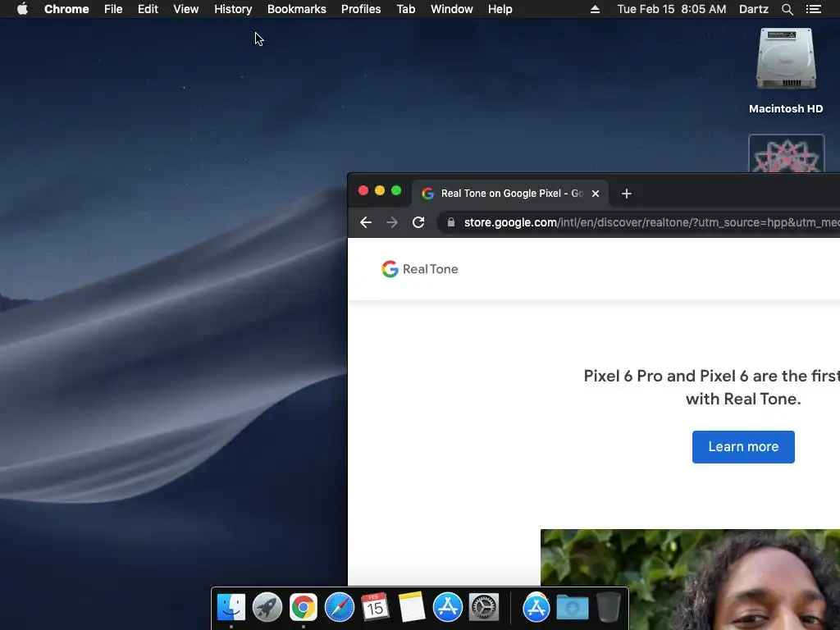Open the Apple menu
Screen dimensions: 840x630
tap(22, 9)
